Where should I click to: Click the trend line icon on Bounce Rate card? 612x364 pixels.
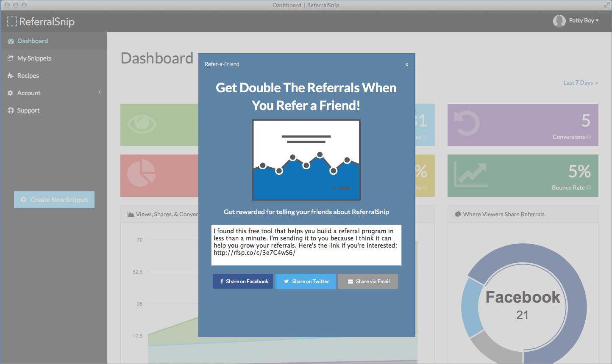click(471, 174)
